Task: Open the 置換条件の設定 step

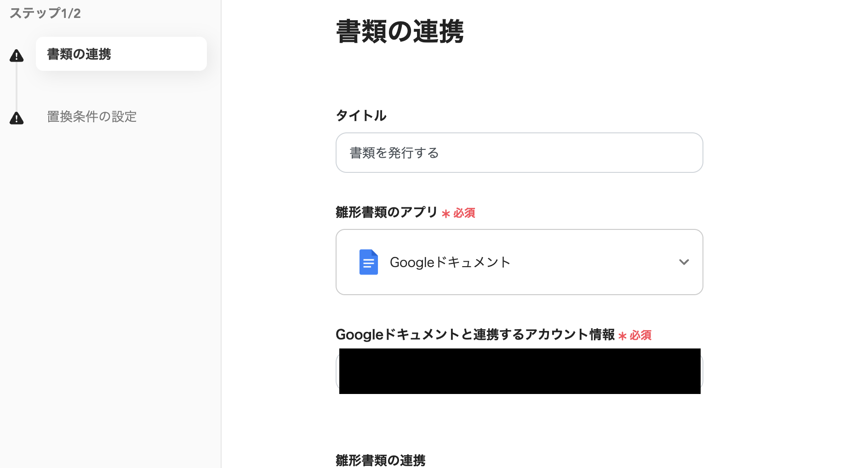Action: [91, 117]
